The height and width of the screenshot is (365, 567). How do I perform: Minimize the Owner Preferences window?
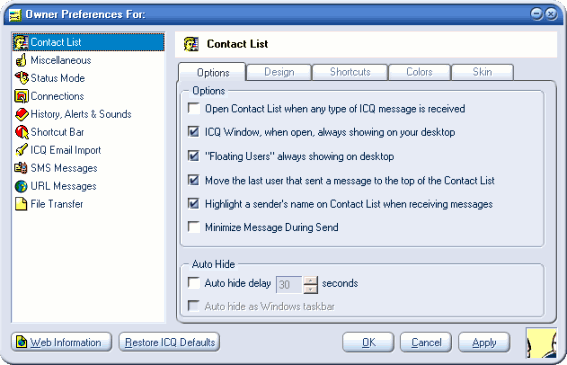click(537, 14)
